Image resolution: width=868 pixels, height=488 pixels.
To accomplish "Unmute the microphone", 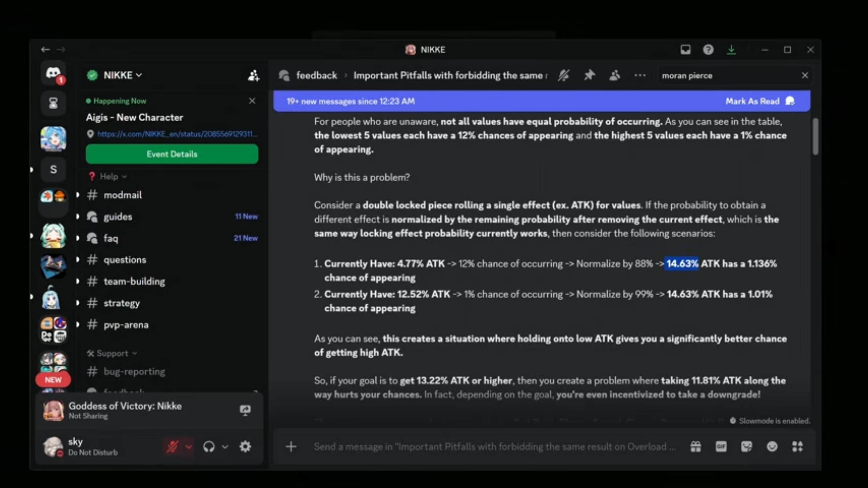I will click(173, 447).
